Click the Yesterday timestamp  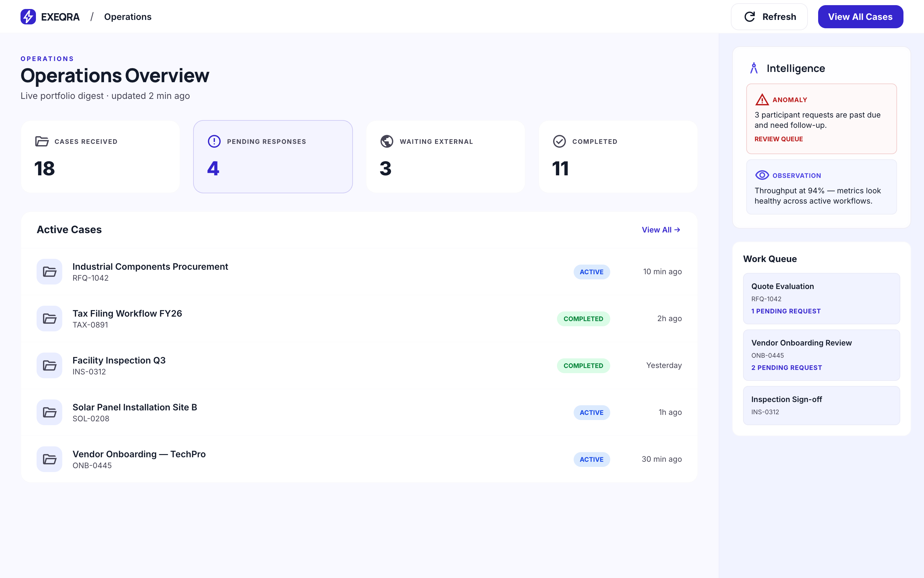[664, 365]
